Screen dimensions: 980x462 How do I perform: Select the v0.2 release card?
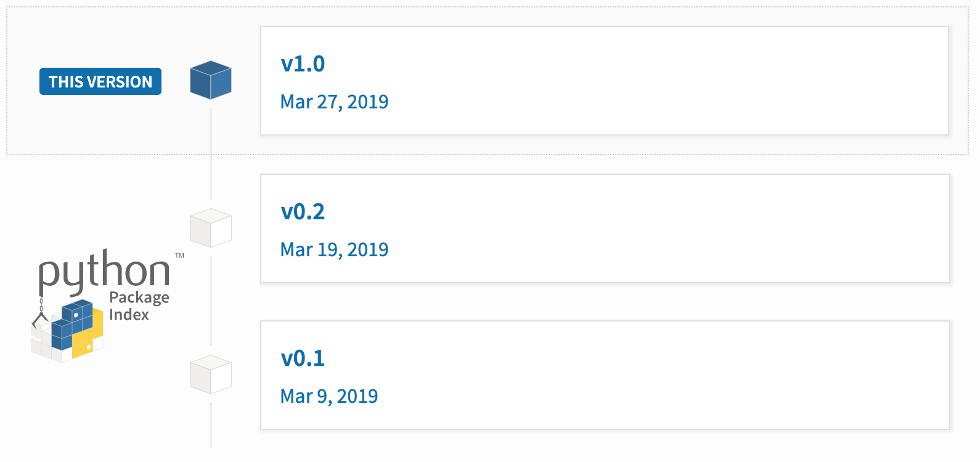(605, 229)
